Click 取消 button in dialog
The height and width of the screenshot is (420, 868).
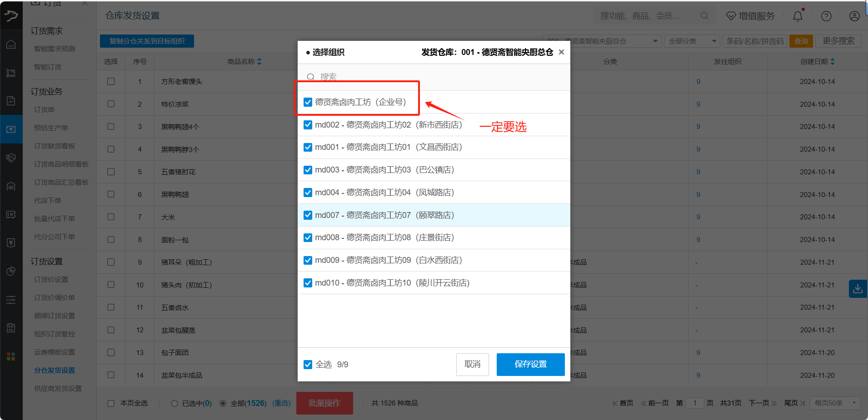pos(473,365)
